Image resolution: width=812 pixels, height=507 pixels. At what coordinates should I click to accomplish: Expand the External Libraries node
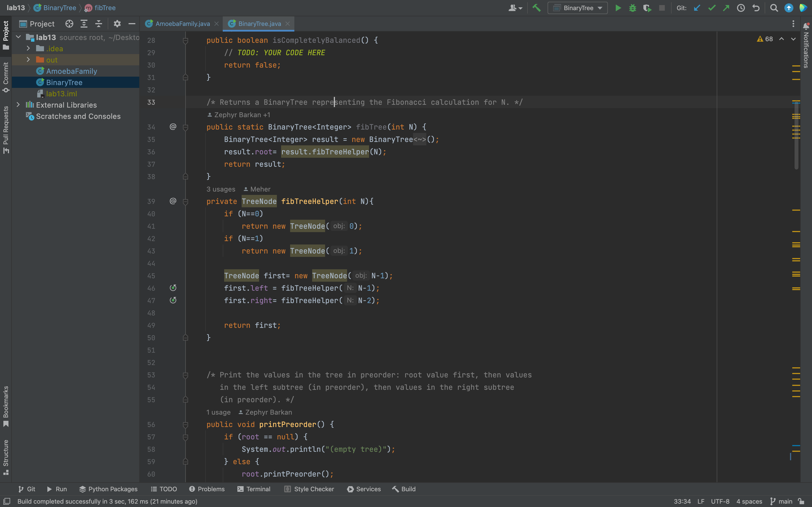tap(18, 104)
